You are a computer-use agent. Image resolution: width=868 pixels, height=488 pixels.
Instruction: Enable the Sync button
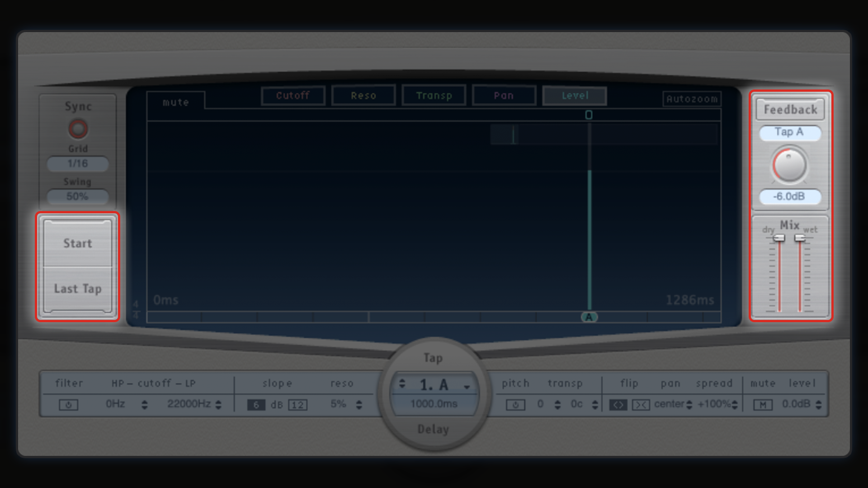pyautogui.click(x=78, y=129)
